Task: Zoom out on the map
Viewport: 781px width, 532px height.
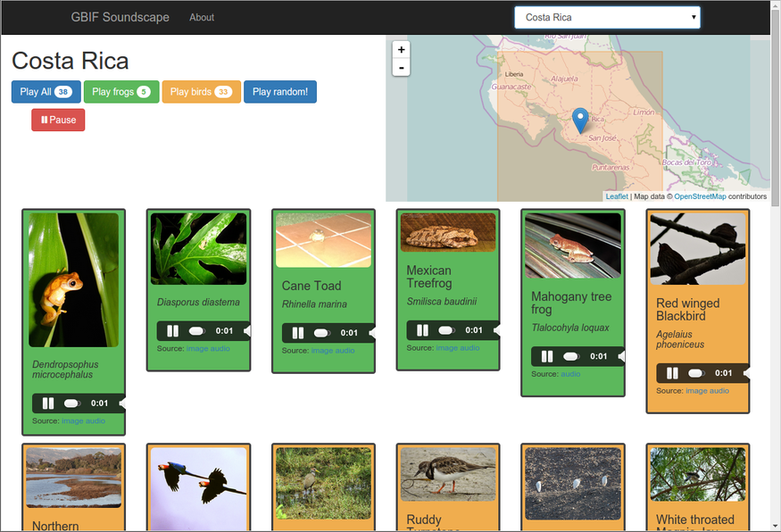Action: (401, 67)
